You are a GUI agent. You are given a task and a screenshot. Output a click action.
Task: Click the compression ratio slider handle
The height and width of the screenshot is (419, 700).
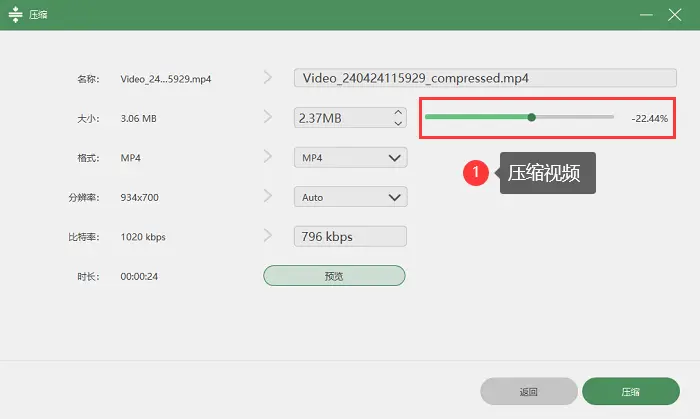[531, 117]
